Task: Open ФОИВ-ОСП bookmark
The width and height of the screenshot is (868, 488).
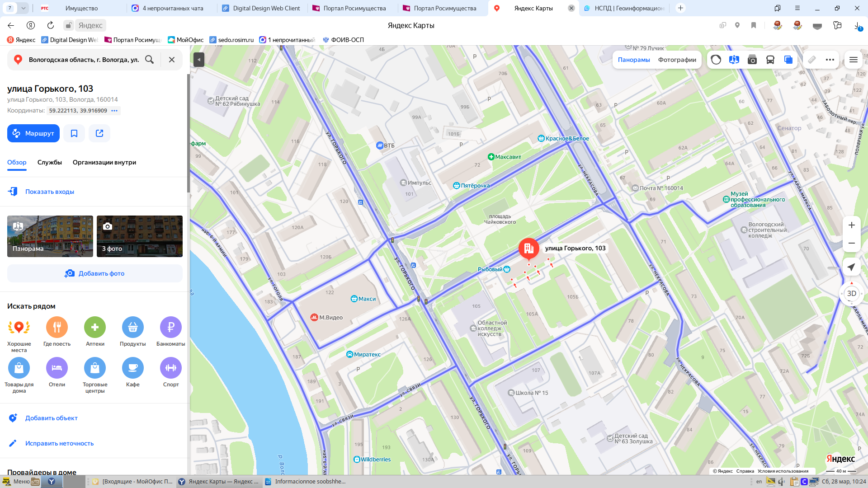Action: click(343, 40)
